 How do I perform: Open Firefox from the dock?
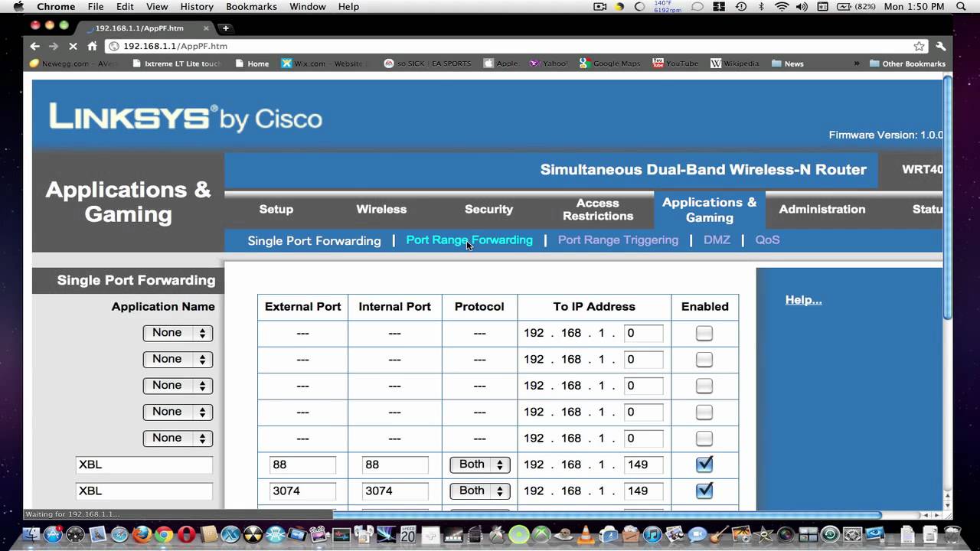(x=142, y=534)
